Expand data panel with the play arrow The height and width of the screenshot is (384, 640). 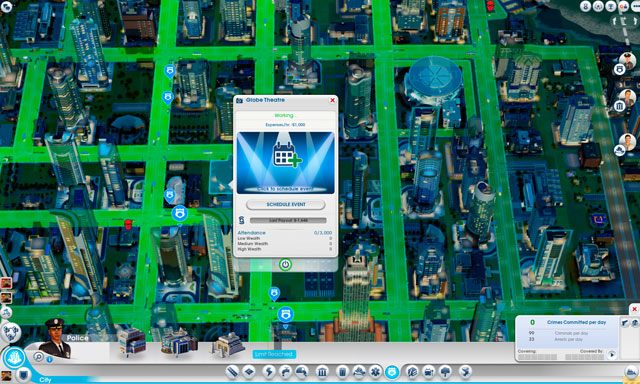[611, 355]
